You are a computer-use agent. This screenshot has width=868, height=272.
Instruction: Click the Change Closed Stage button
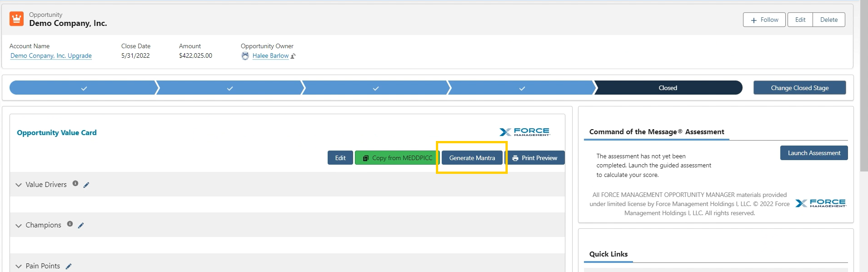(799, 88)
